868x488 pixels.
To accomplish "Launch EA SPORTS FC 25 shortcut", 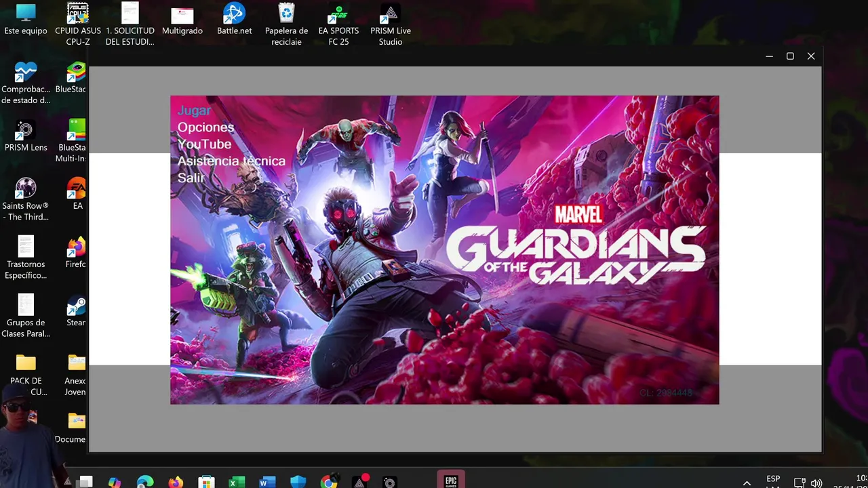I will (338, 24).
